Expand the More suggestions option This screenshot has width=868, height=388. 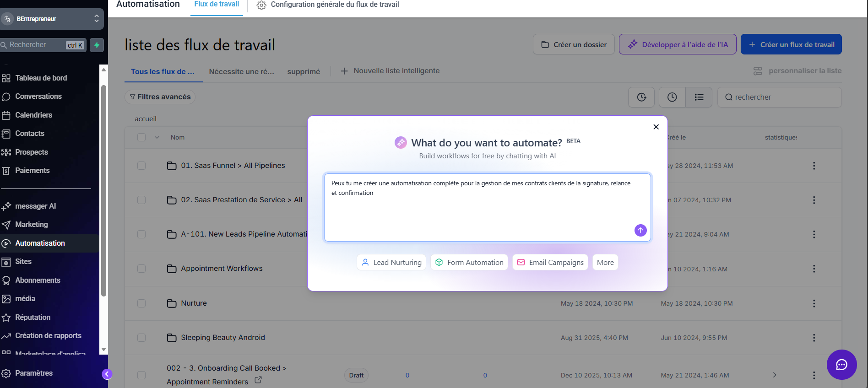tap(605, 262)
